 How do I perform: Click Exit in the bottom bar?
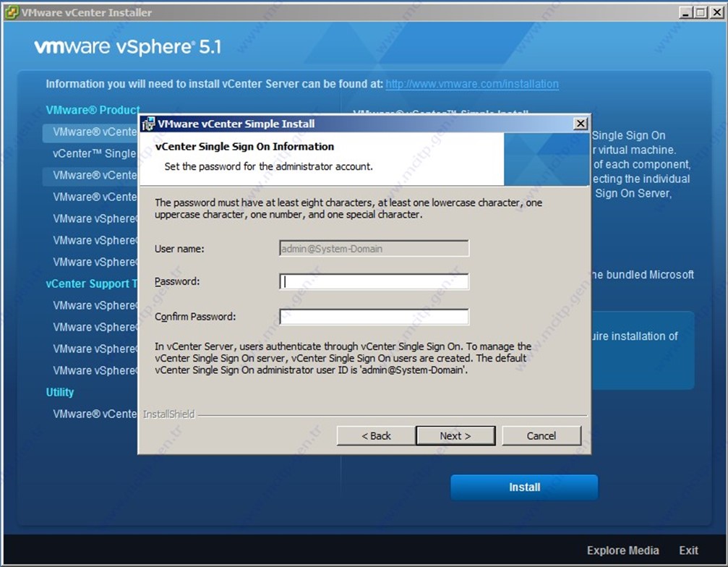[x=688, y=550]
